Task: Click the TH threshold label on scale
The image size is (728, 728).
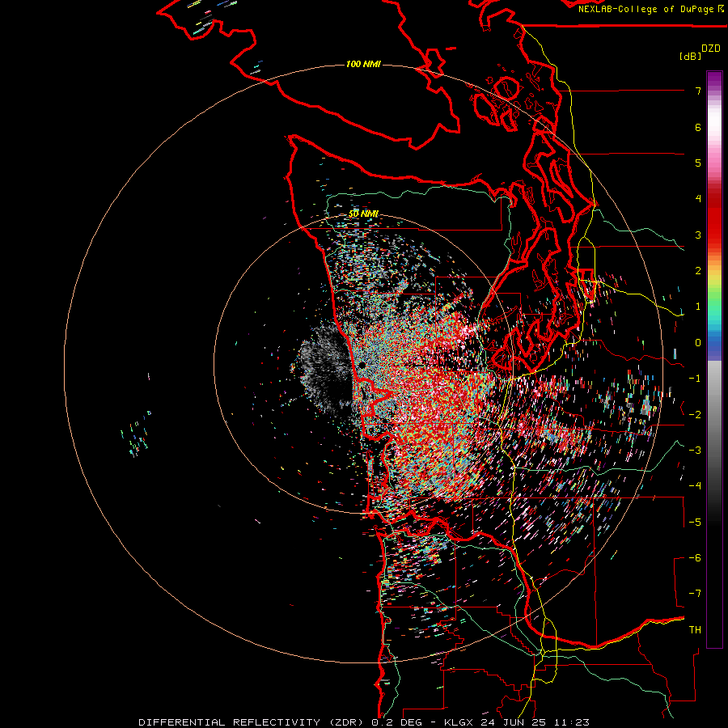Action: click(x=695, y=630)
